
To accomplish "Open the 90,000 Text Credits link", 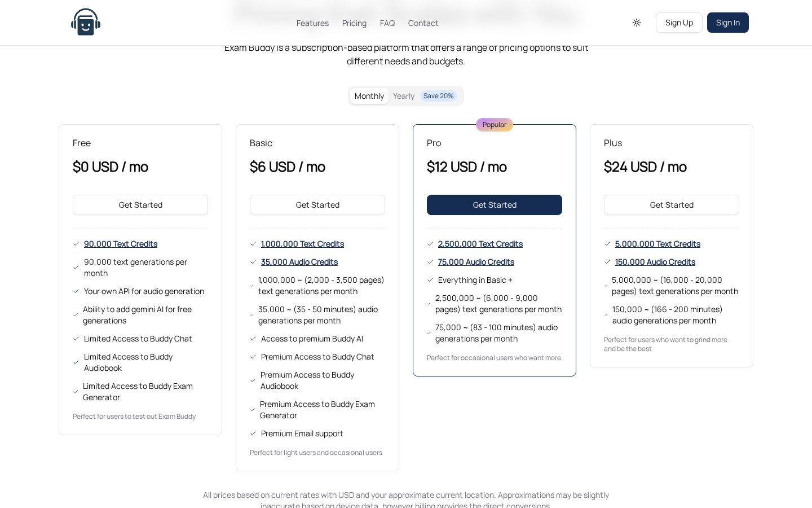I will tap(121, 244).
